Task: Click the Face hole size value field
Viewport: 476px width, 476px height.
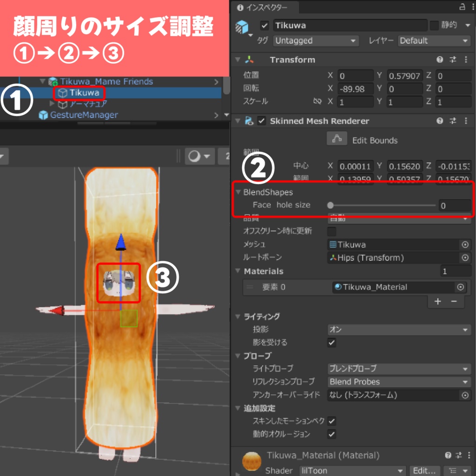Action: pyautogui.click(x=455, y=205)
